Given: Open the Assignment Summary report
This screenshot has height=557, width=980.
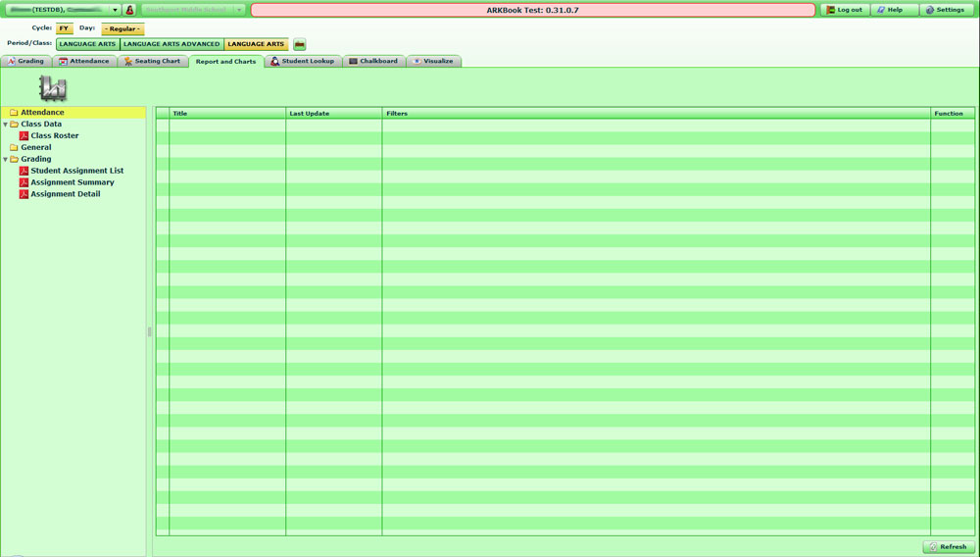Looking at the screenshot, I should coord(72,182).
